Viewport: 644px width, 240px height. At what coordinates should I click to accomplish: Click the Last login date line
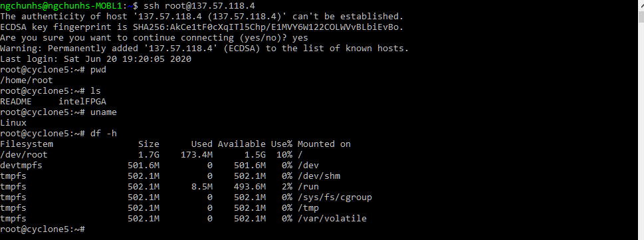pos(96,59)
